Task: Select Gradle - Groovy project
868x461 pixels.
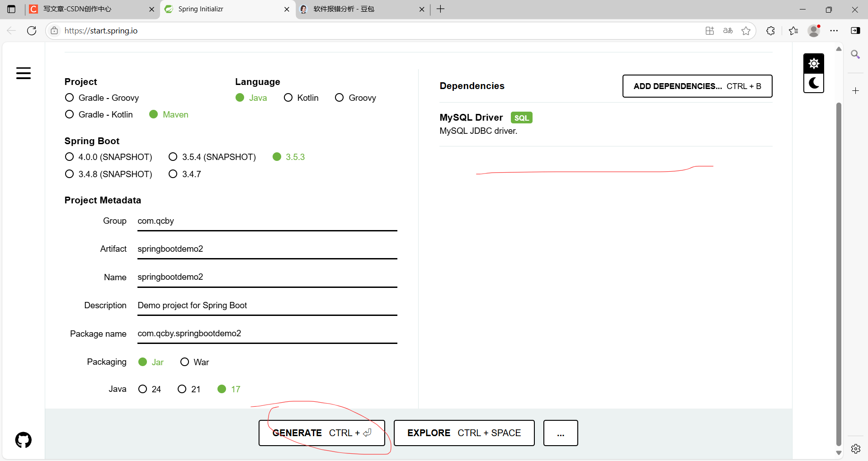Action: pos(102,98)
